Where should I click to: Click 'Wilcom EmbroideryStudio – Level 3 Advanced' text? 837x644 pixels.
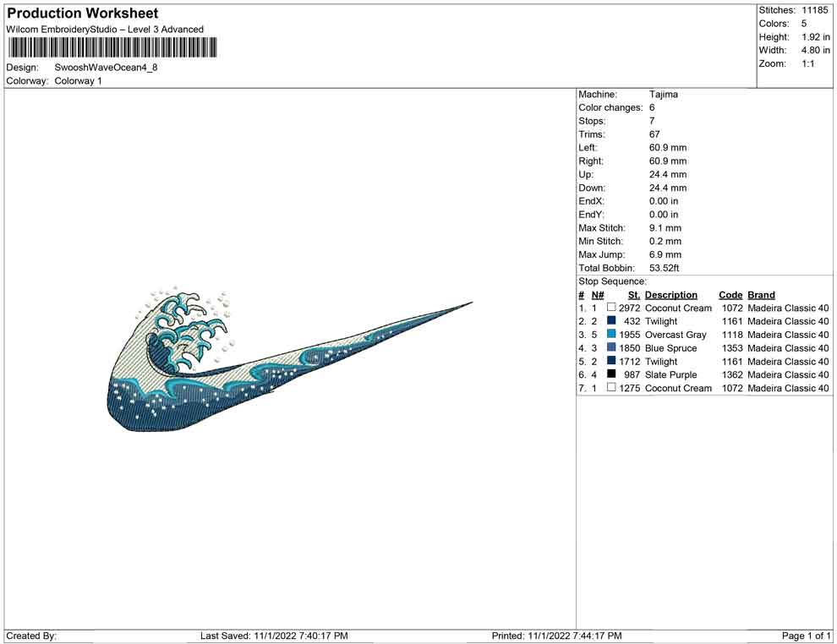[x=105, y=30]
